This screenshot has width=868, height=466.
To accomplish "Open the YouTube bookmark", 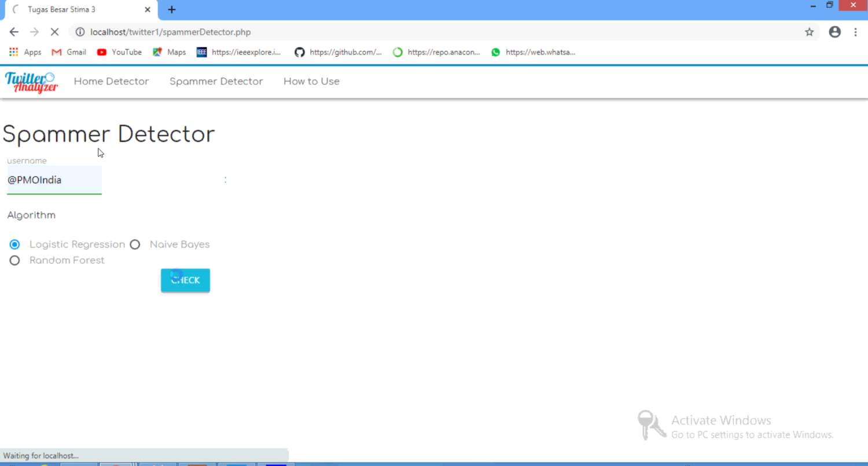I will 119,52.
